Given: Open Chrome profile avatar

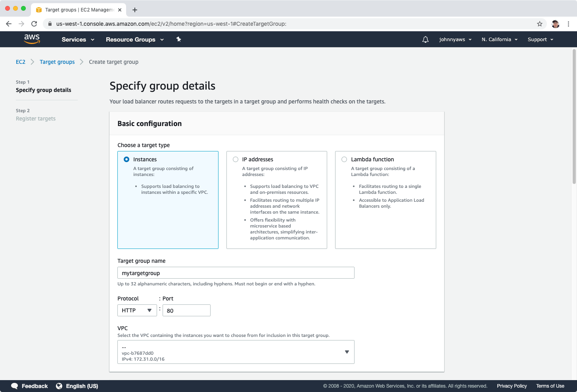Looking at the screenshot, I should (556, 24).
